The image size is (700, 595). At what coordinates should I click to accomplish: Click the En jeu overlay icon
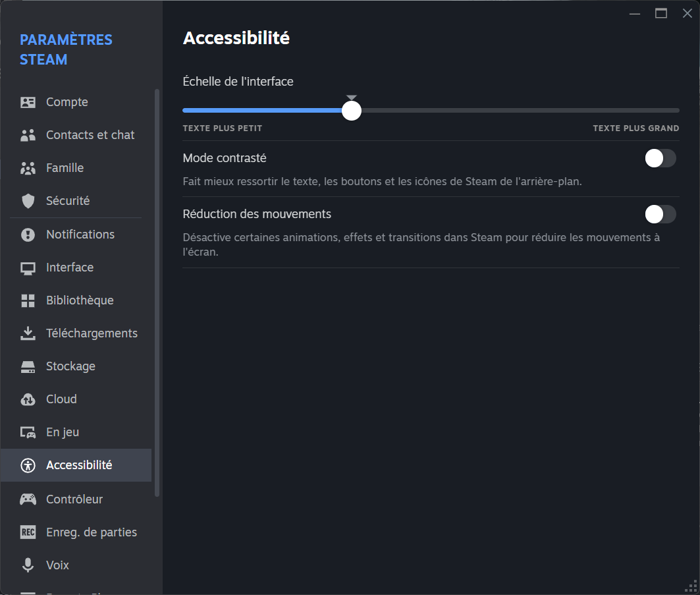(x=28, y=432)
